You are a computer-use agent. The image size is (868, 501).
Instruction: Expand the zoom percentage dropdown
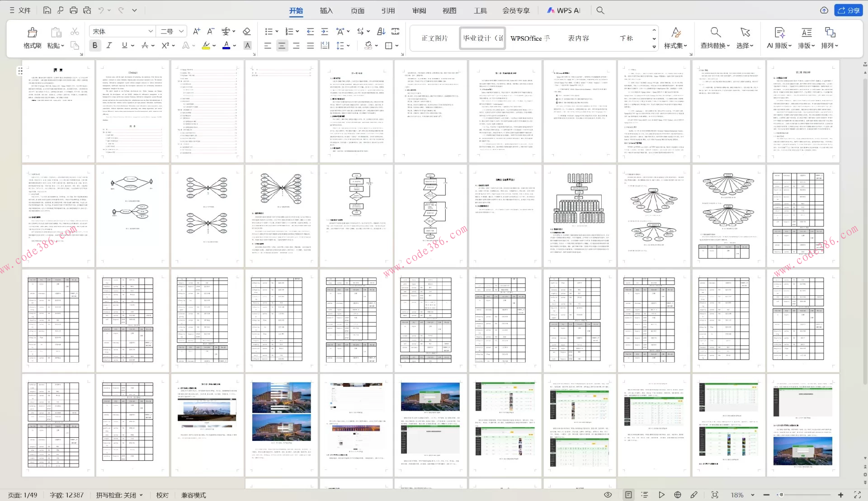click(x=753, y=495)
